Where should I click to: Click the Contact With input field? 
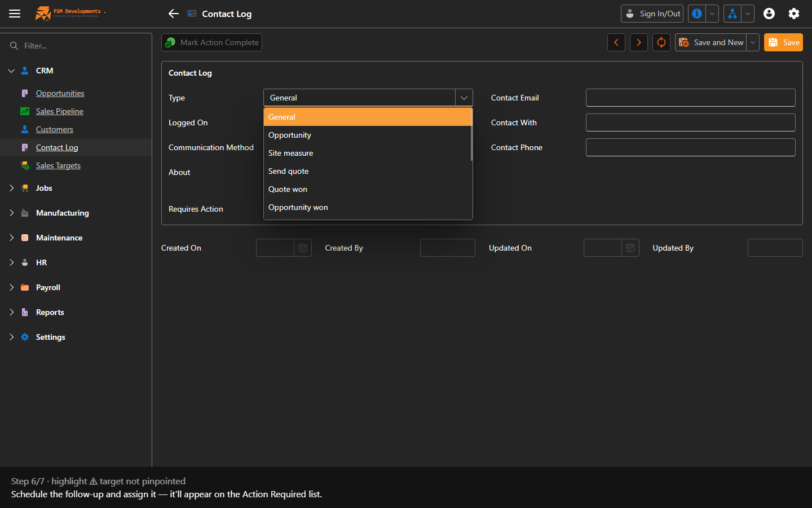tap(691, 122)
